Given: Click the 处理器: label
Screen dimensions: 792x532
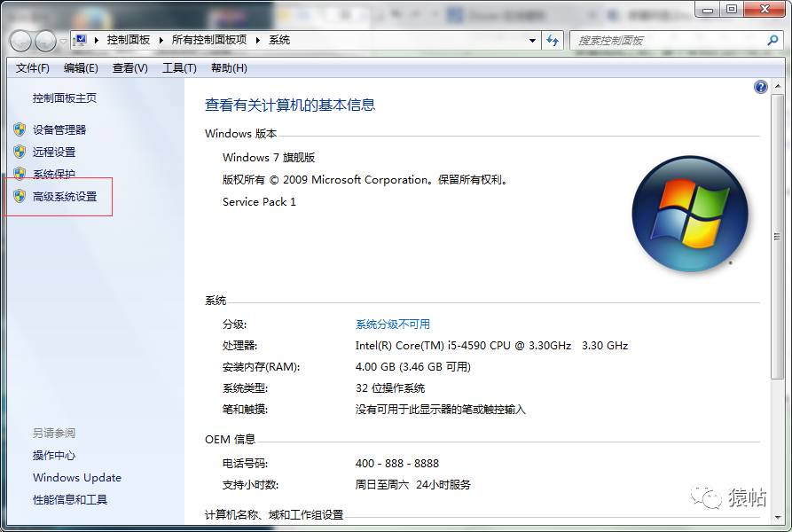Looking at the screenshot, I should coord(239,346).
